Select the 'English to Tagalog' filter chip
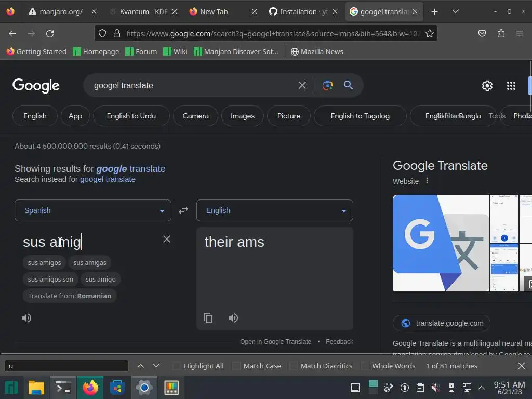This screenshot has width=532, height=399. [x=360, y=116]
